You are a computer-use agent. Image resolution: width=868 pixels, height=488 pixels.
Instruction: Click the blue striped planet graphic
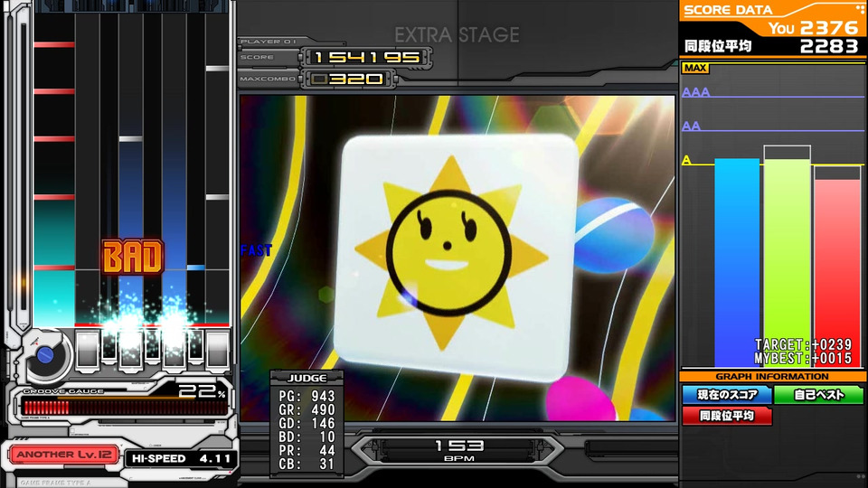pyautogui.click(x=613, y=235)
